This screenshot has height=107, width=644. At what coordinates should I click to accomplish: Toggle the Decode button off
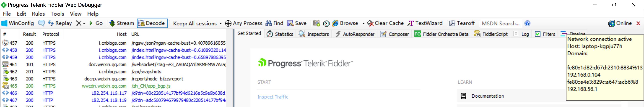tap(152, 23)
